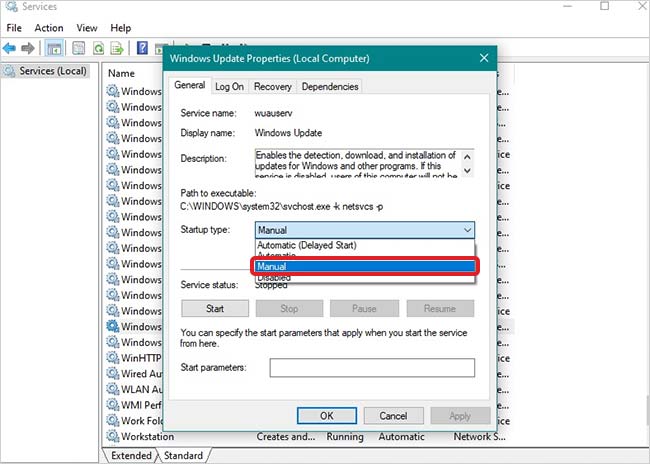Click the grayed Apply button
Image resolution: width=650 pixels, height=464 pixels.
pyautogui.click(x=460, y=415)
